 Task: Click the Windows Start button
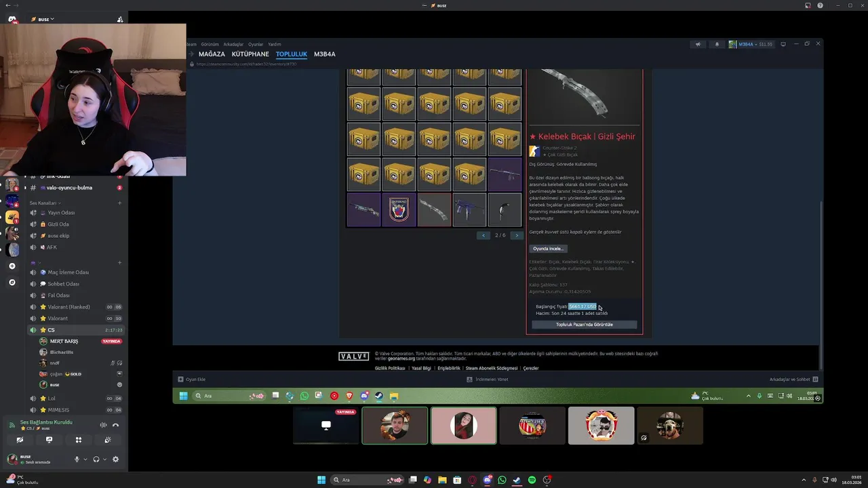coord(321,480)
